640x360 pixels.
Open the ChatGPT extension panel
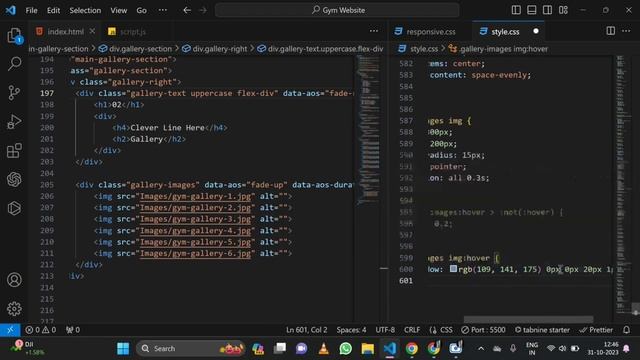tap(14, 179)
